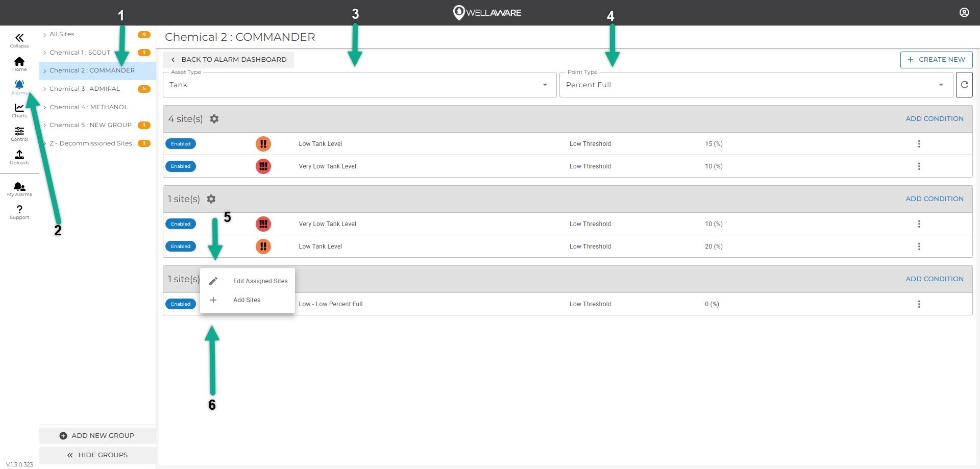Click red severity icon of first Very Low Tank Level
980x469 pixels.
coord(263,166)
